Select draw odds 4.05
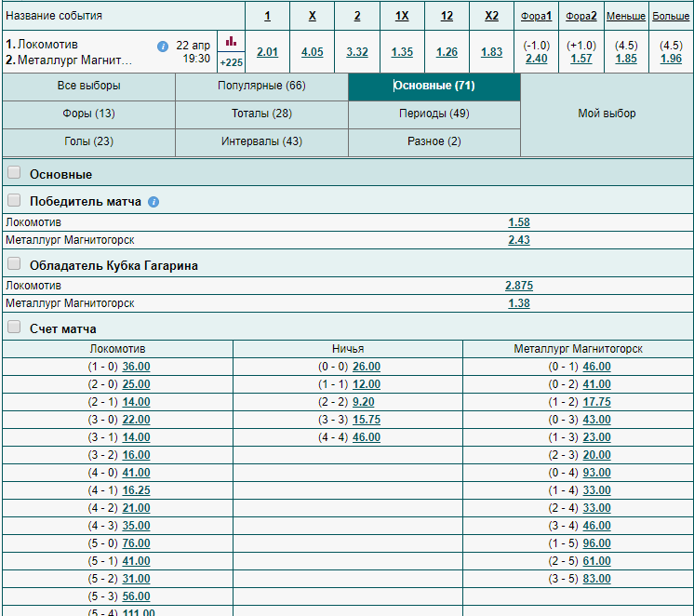The width and height of the screenshot is (694, 616). coord(312,52)
